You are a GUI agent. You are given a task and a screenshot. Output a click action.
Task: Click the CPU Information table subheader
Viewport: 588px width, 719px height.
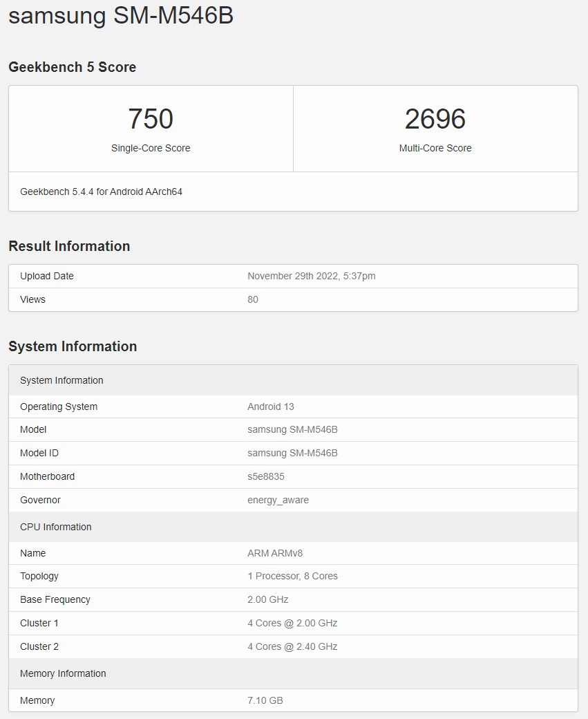tap(56, 527)
